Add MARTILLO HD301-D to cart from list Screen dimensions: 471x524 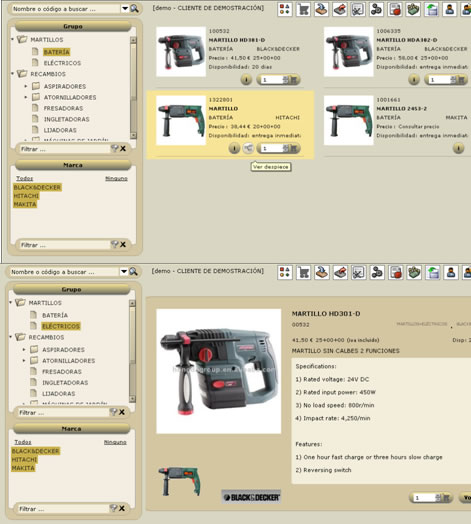(294, 80)
